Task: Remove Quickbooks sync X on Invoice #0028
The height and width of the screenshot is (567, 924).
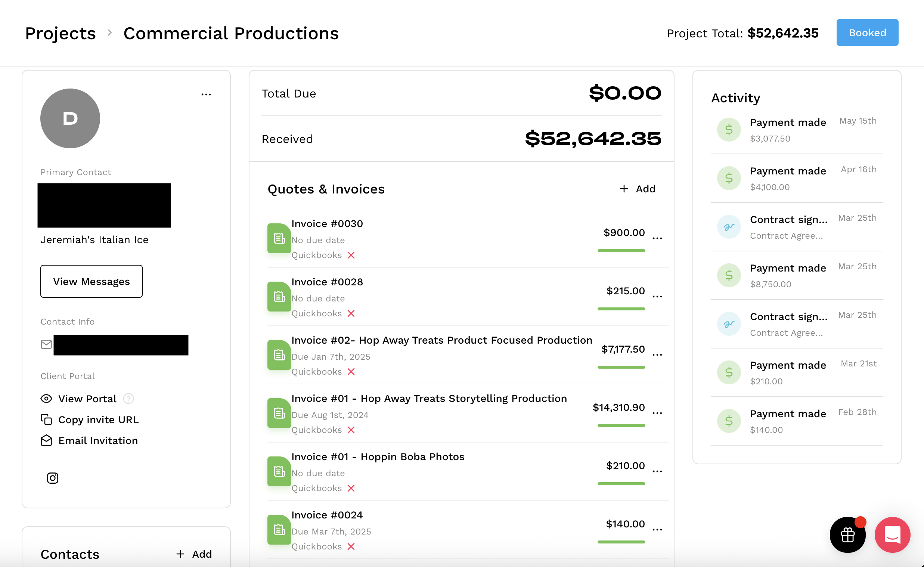Action: tap(351, 313)
